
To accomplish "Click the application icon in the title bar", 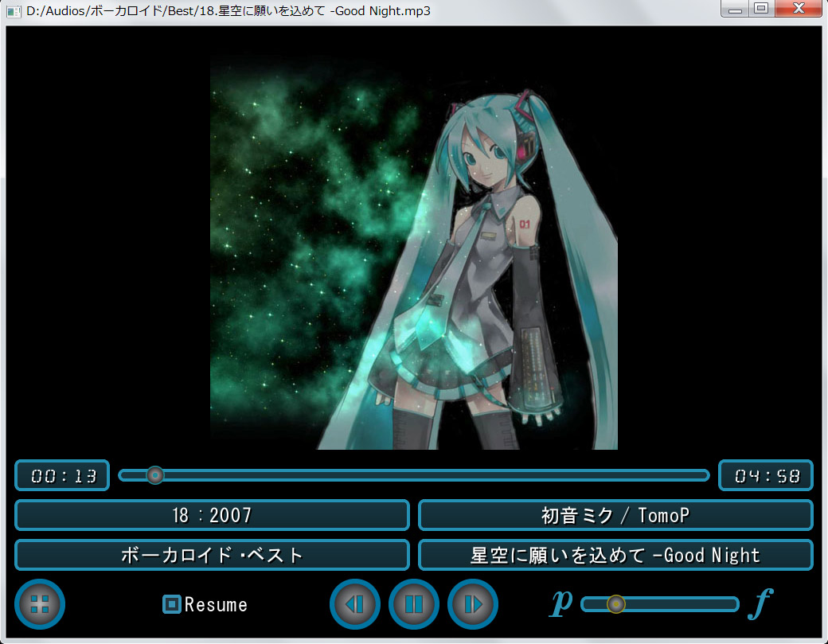I will click(x=14, y=11).
